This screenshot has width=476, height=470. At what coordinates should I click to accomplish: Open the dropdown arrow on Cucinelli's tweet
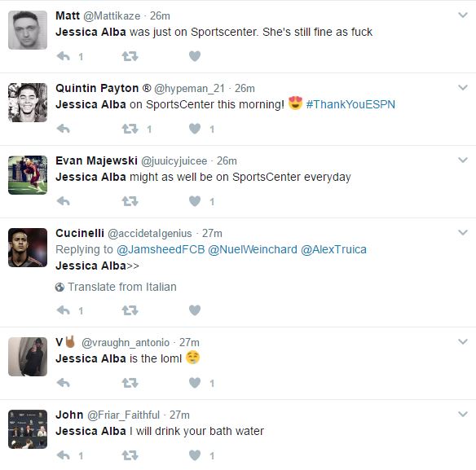pyautogui.click(x=463, y=232)
